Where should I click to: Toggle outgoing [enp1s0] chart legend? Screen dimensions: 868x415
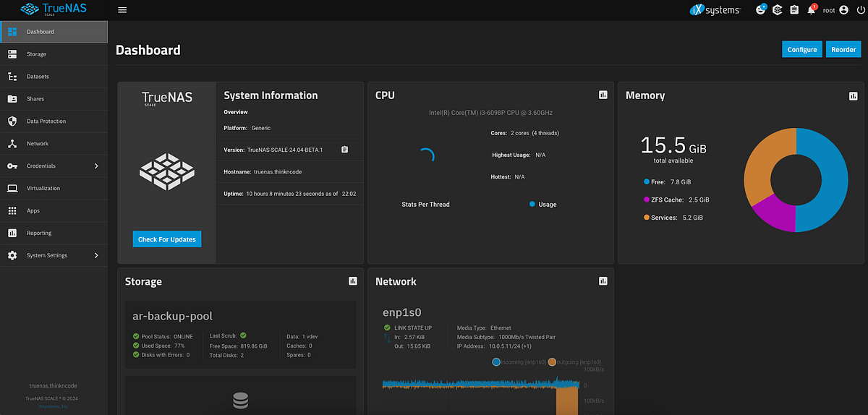(575, 361)
